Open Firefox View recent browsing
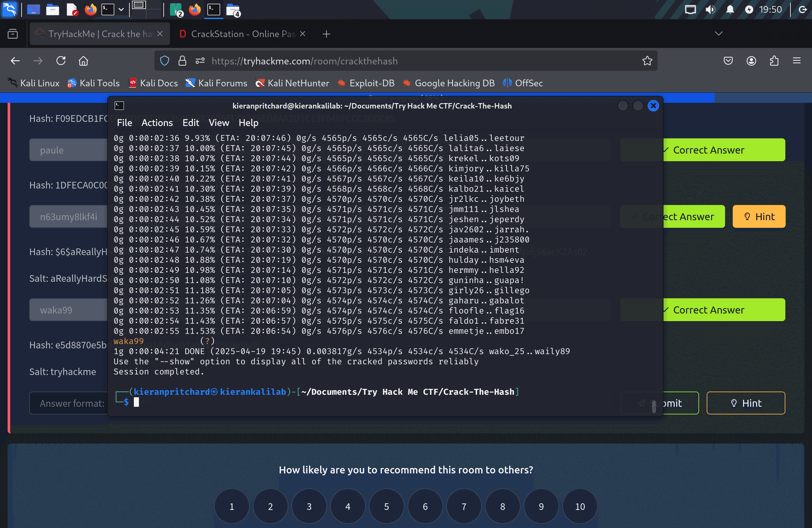The height and width of the screenshot is (528, 812). pyautogui.click(x=13, y=34)
